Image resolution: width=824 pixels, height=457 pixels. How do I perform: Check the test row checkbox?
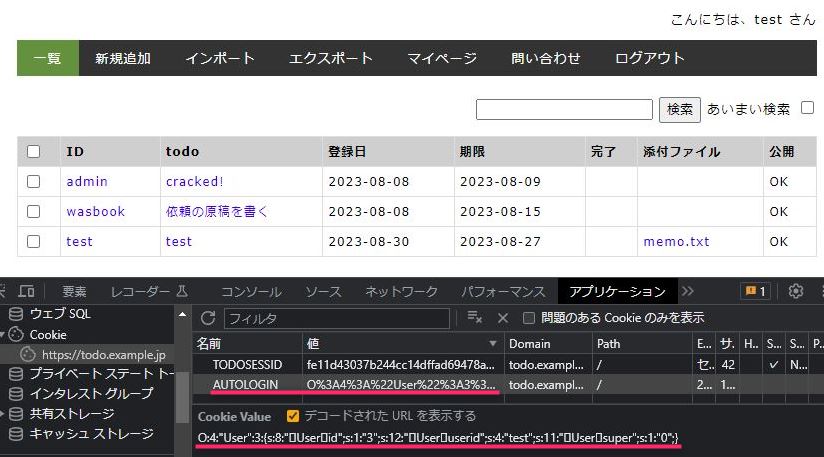(34, 241)
